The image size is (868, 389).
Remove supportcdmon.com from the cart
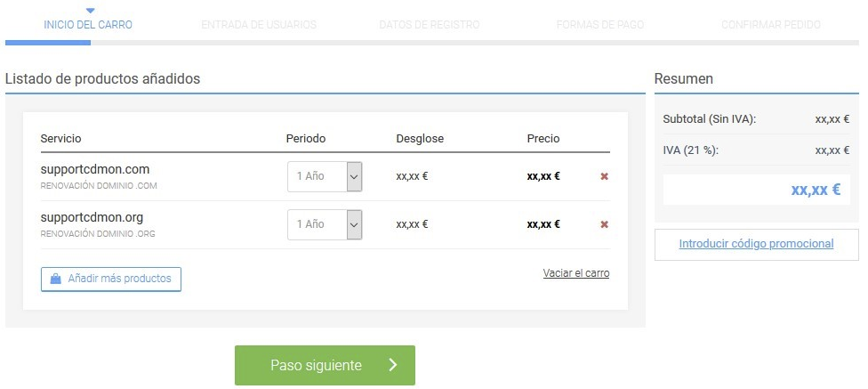(605, 177)
